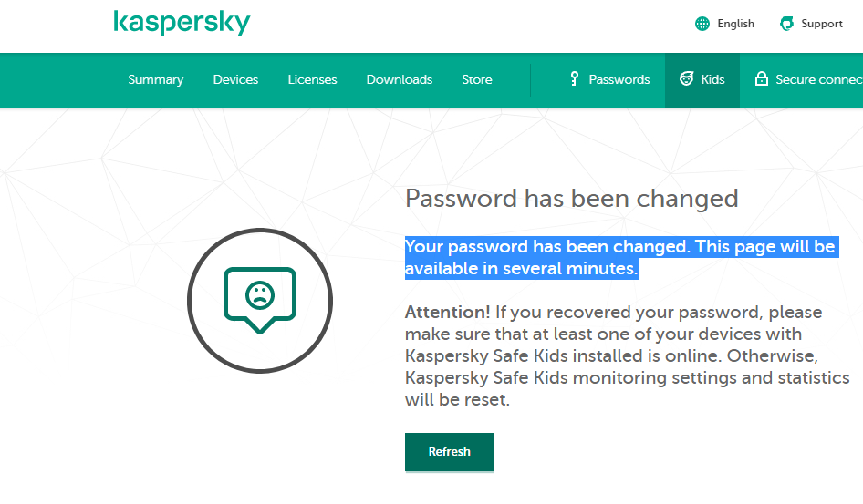Screen dimensions: 863x504
Task: Click the sad face message icon
Action: (260, 299)
